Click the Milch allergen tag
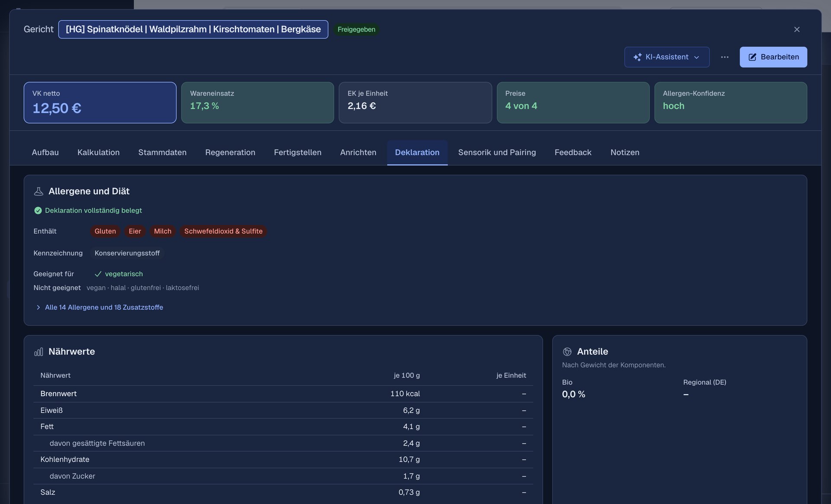 coord(163,231)
